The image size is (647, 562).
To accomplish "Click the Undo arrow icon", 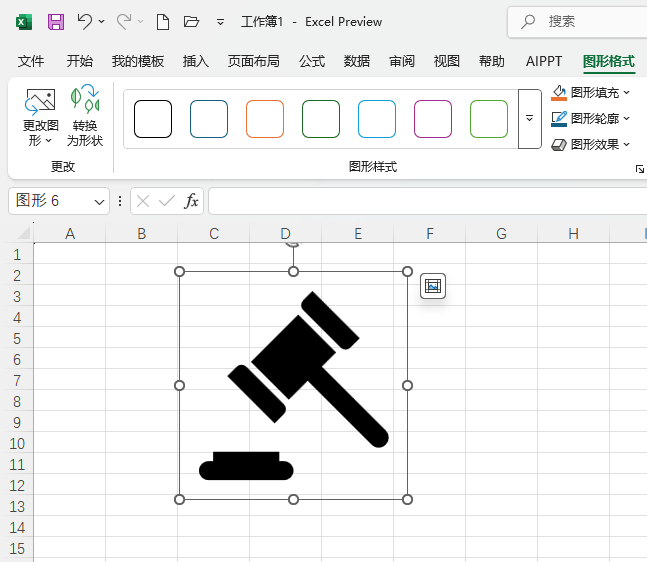I will tap(85, 21).
